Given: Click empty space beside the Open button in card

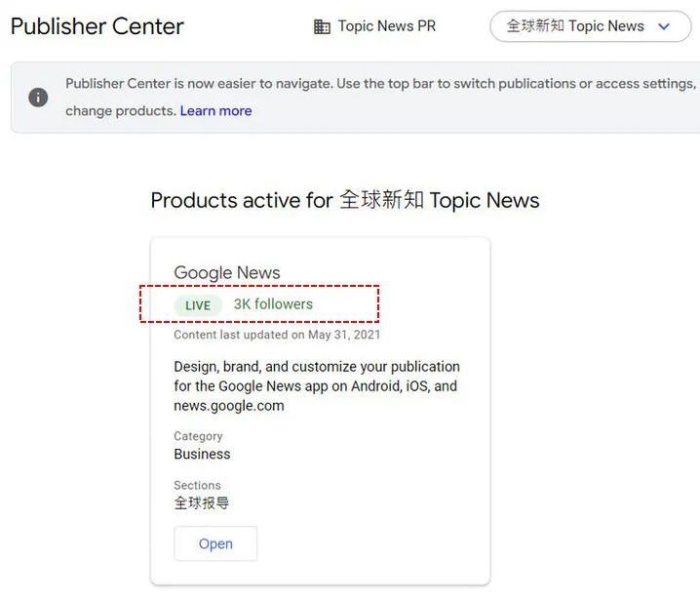Looking at the screenshot, I should (370, 544).
